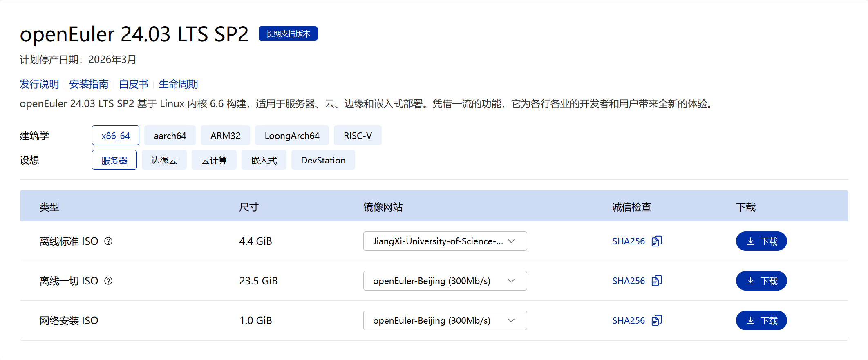Choose ARM32 architecture
This screenshot has width=868, height=360.
coord(225,135)
